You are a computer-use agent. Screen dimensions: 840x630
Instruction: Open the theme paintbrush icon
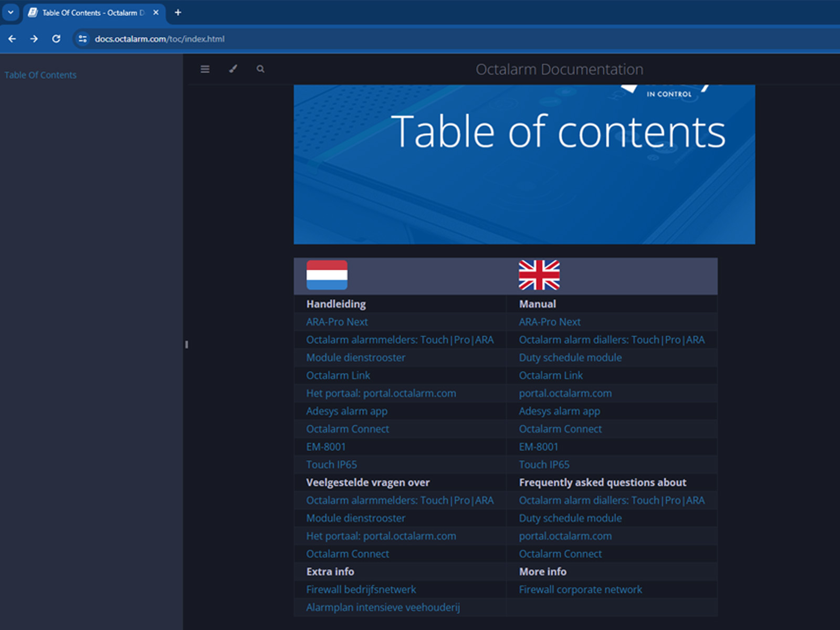[233, 69]
